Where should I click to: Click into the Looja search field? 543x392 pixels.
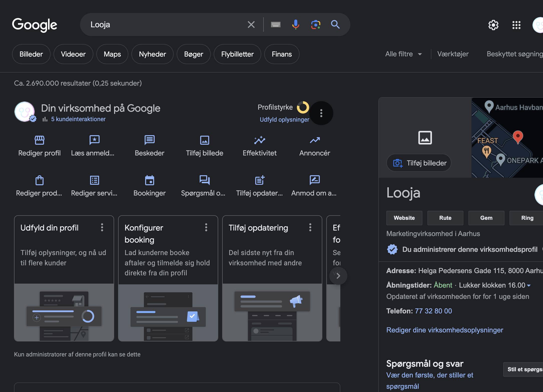click(165, 25)
